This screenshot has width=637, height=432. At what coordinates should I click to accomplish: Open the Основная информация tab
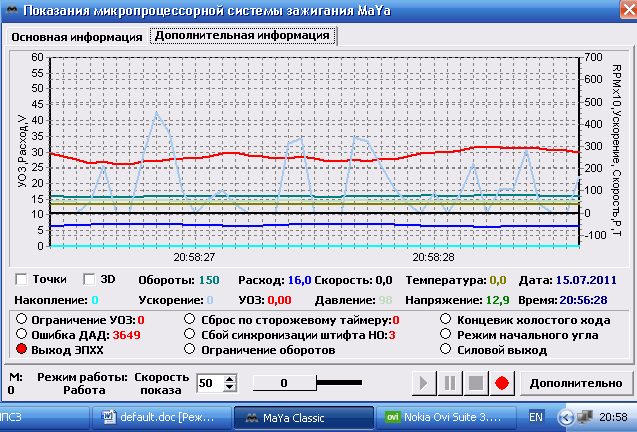(76, 37)
